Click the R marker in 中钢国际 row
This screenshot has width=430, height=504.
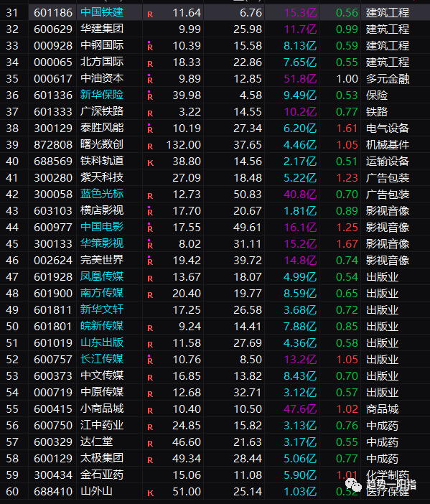pos(150,46)
